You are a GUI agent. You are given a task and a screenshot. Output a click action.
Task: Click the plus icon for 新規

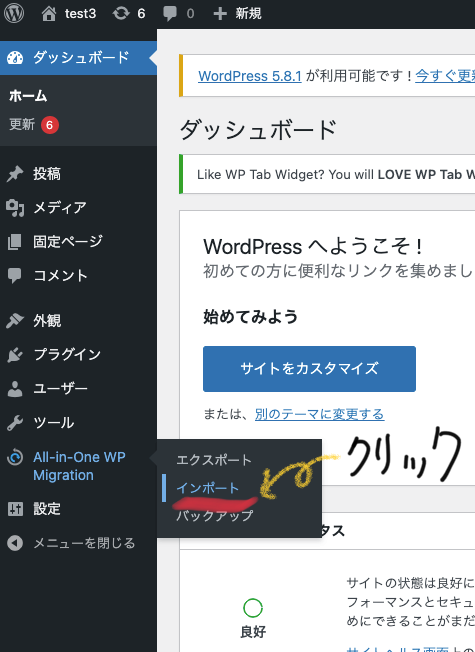pos(220,14)
